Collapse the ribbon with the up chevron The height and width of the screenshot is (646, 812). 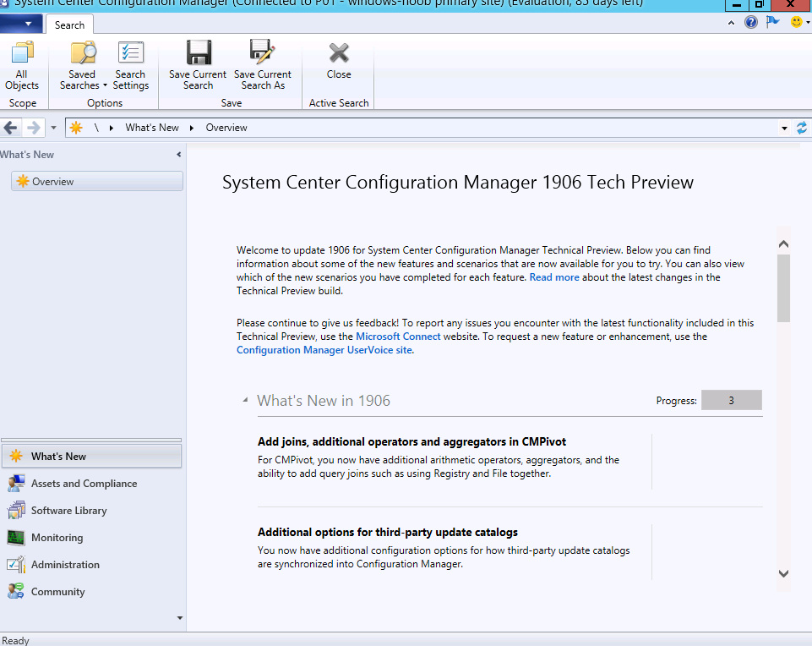click(731, 23)
